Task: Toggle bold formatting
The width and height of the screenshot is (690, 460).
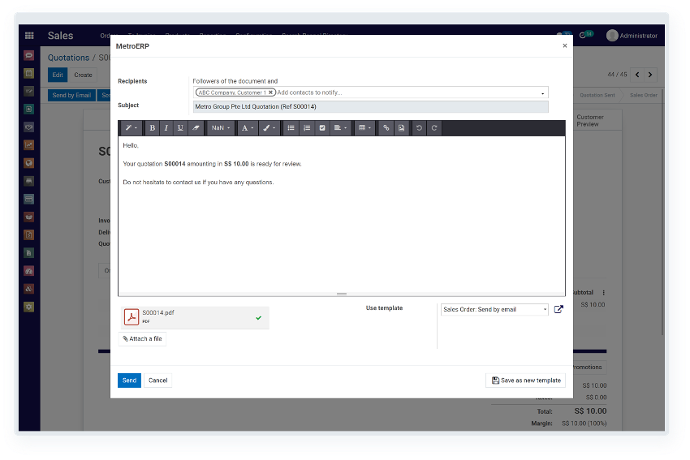Action: coord(152,128)
